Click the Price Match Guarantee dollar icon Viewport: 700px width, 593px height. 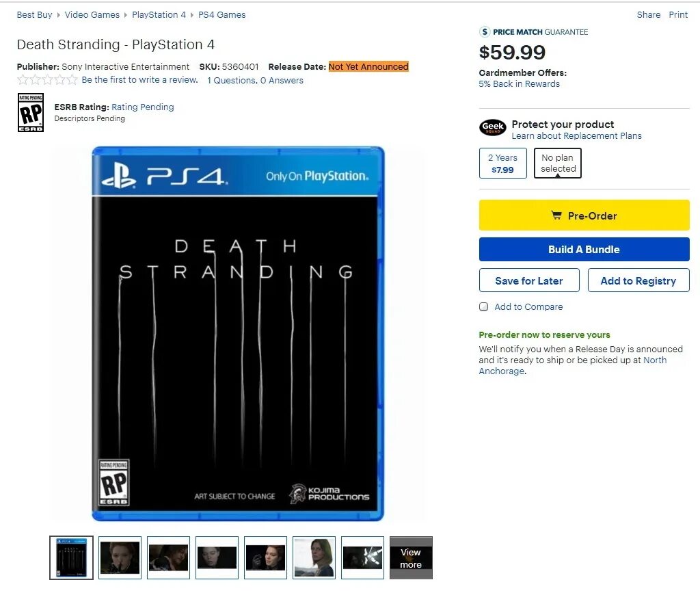485,32
